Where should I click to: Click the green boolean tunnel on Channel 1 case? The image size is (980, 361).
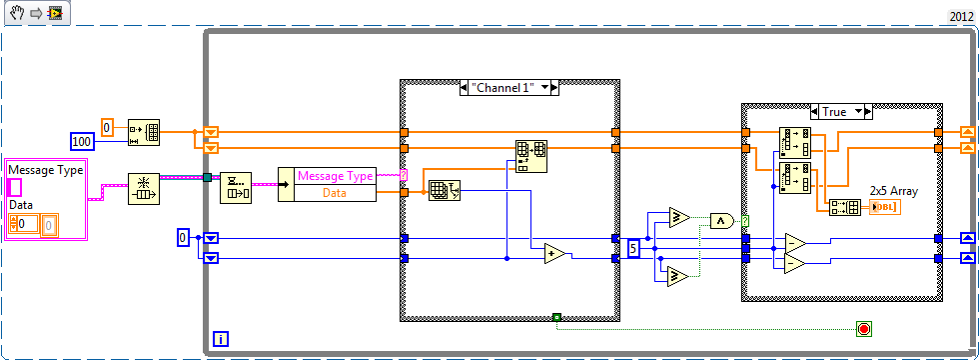coord(556,317)
